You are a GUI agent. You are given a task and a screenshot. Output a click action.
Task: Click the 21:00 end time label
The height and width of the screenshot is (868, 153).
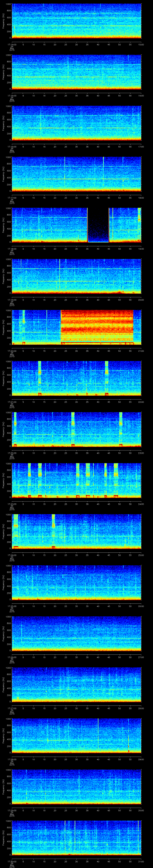(141, 351)
